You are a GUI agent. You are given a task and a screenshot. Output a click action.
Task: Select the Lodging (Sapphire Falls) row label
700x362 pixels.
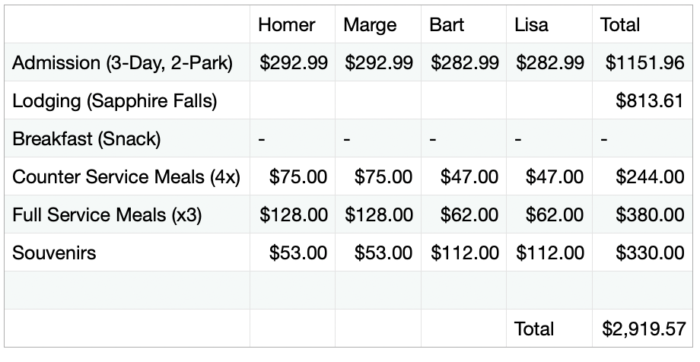[x=115, y=101]
